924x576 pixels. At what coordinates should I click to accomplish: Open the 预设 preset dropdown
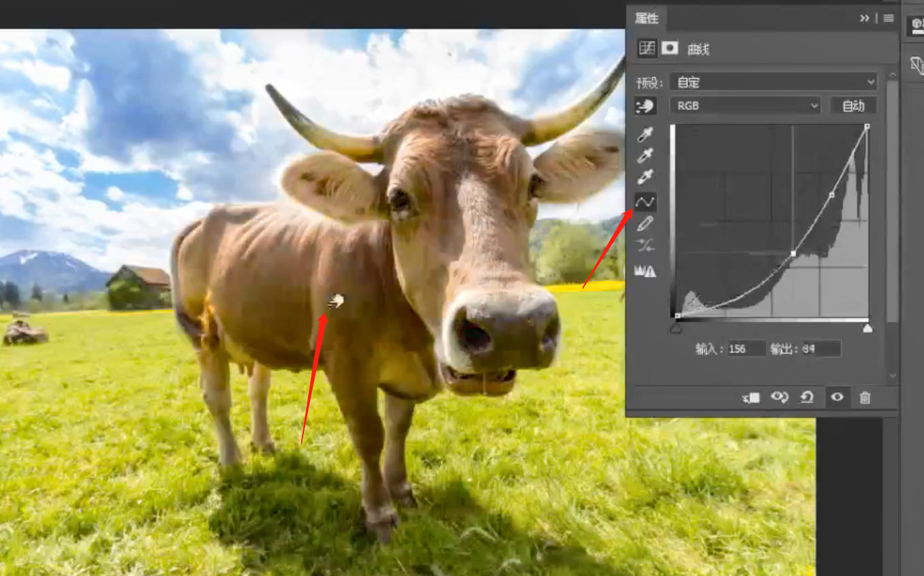pyautogui.click(x=773, y=82)
